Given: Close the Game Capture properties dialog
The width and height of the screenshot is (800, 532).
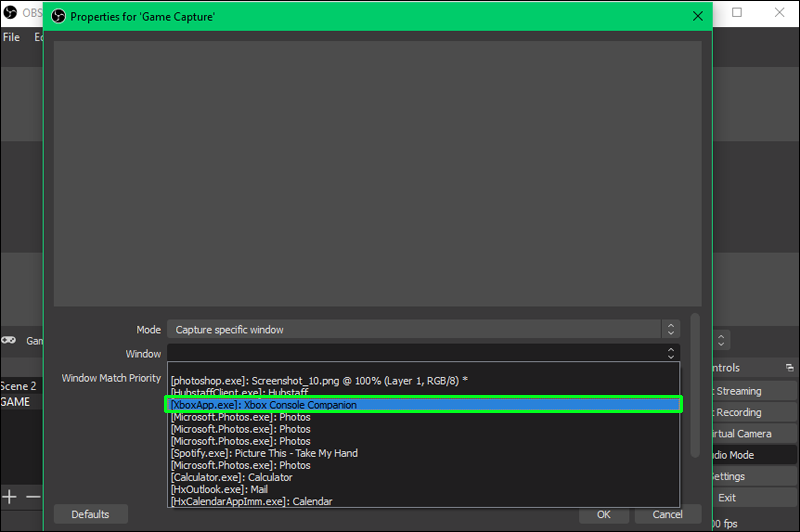Looking at the screenshot, I should point(697,16).
